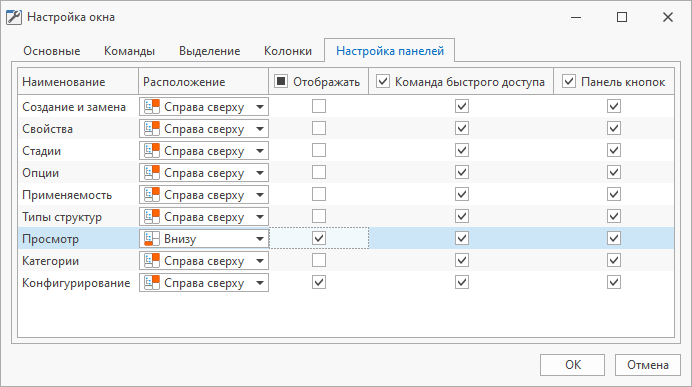Uncheck Отображать for the Просмотр row
This screenshot has width=692, height=387.
pyautogui.click(x=319, y=238)
